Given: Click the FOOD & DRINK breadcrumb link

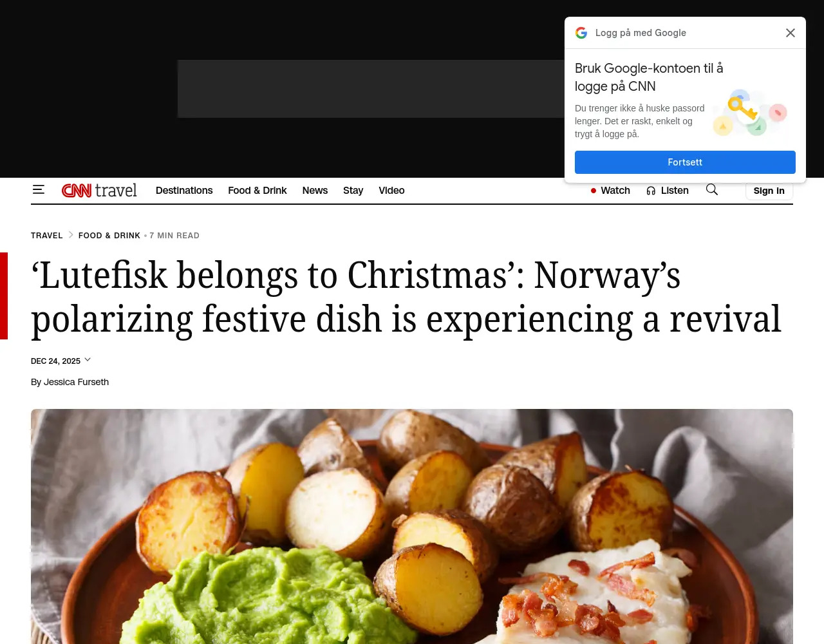Looking at the screenshot, I should tap(109, 236).
